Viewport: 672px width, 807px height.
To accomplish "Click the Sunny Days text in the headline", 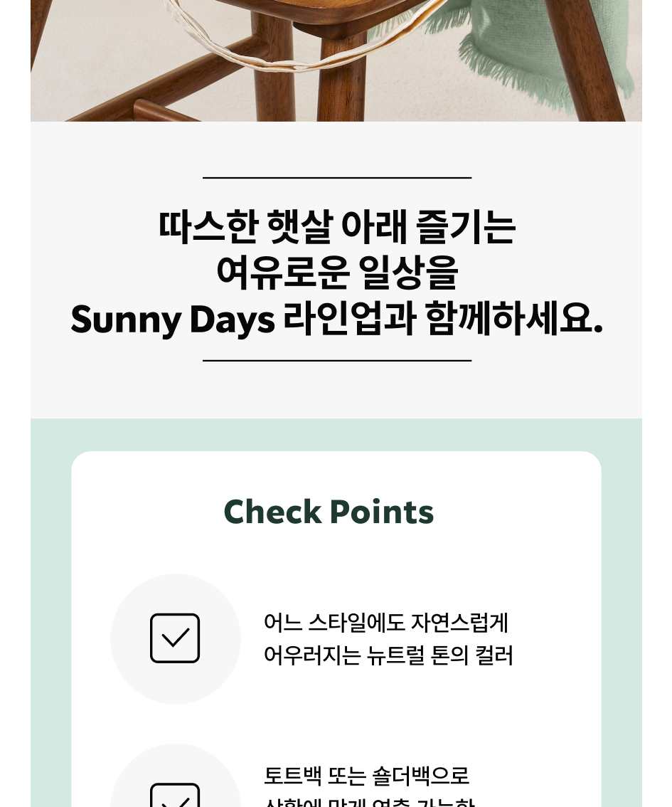I will click(173, 319).
